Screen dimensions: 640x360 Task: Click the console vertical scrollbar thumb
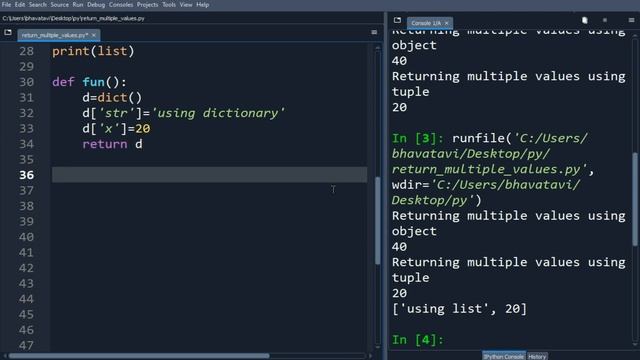point(635,199)
